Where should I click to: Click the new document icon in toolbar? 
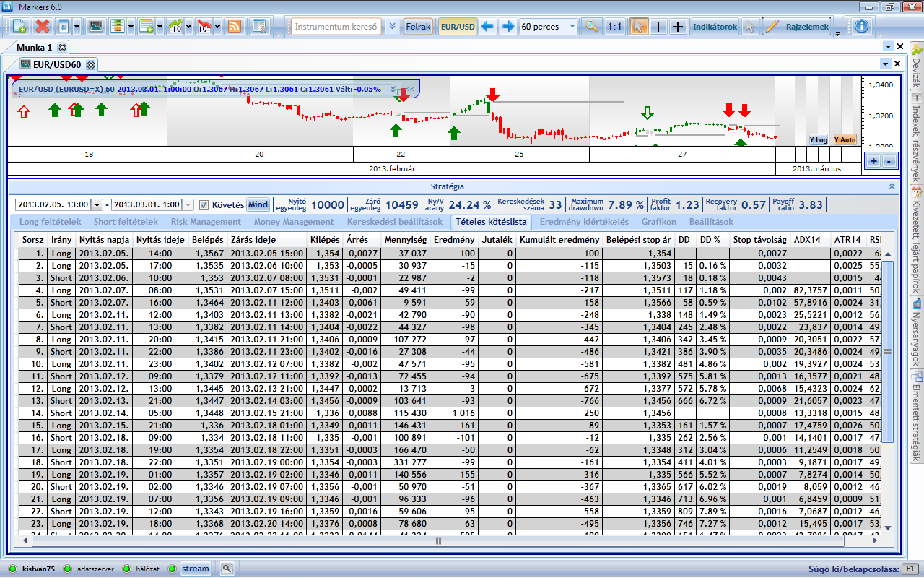pyautogui.click(x=19, y=27)
